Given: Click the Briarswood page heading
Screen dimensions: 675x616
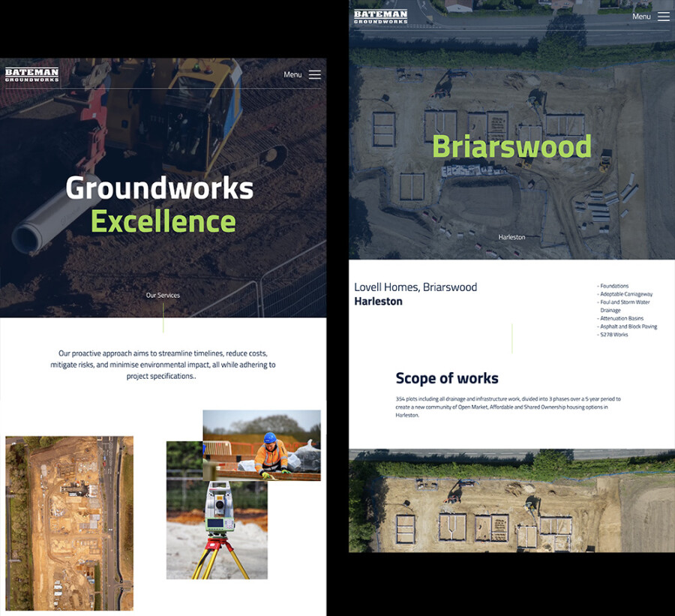Looking at the screenshot, I should tap(511, 147).
